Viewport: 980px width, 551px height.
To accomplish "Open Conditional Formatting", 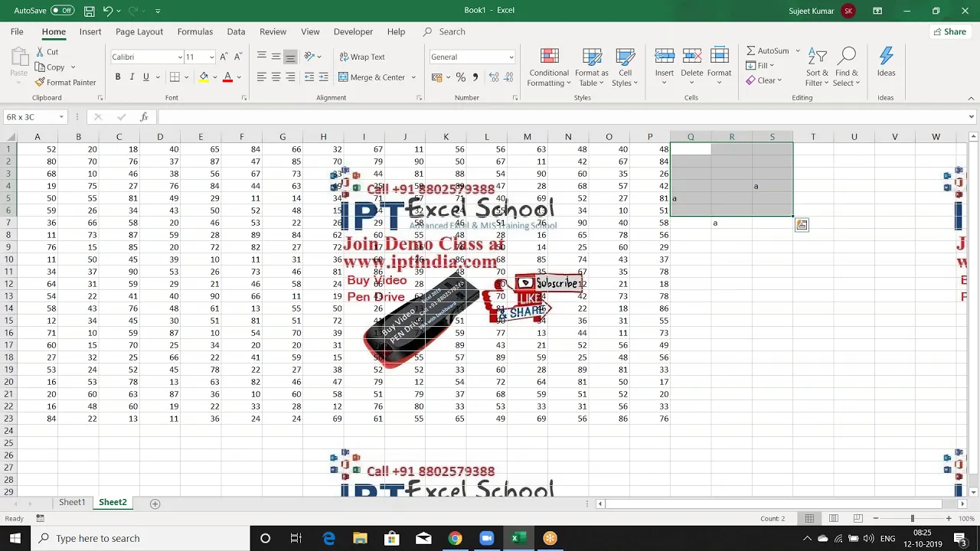I will click(549, 67).
